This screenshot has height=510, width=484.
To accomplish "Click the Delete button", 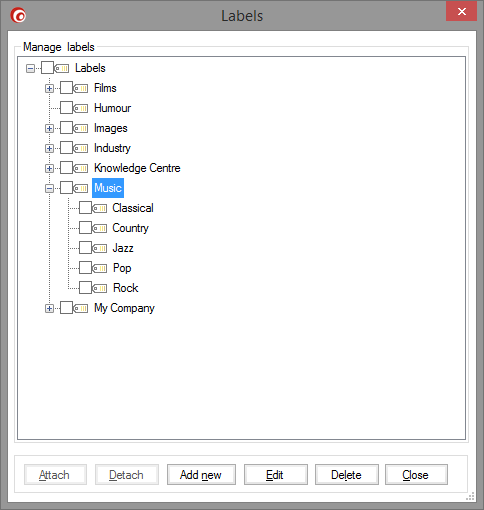I will (x=347, y=475).
